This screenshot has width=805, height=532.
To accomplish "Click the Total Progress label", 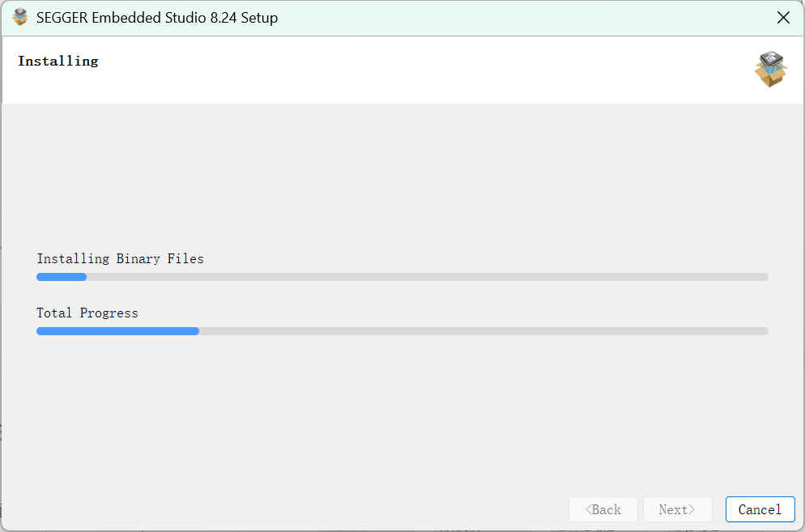I will click(87, 313).
